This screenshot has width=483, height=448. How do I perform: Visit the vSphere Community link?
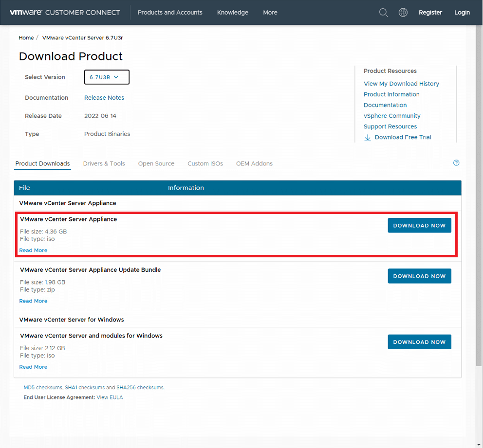coord(392,116)
